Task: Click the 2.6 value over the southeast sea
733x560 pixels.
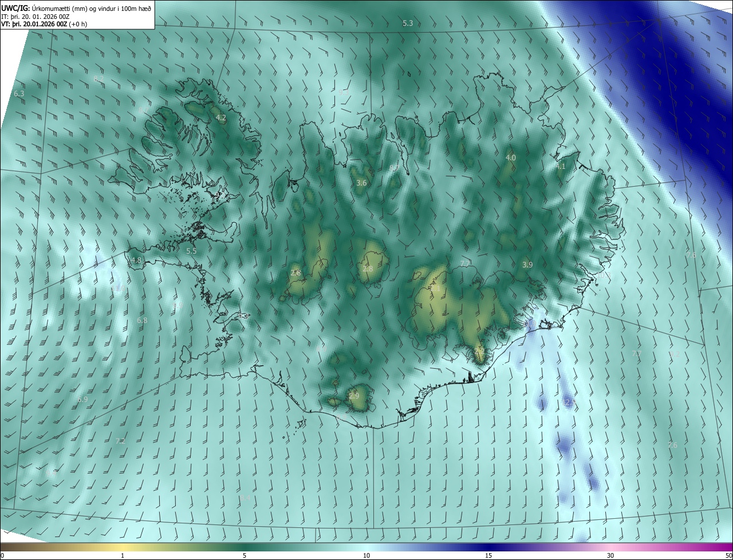Action: [673, 445]
